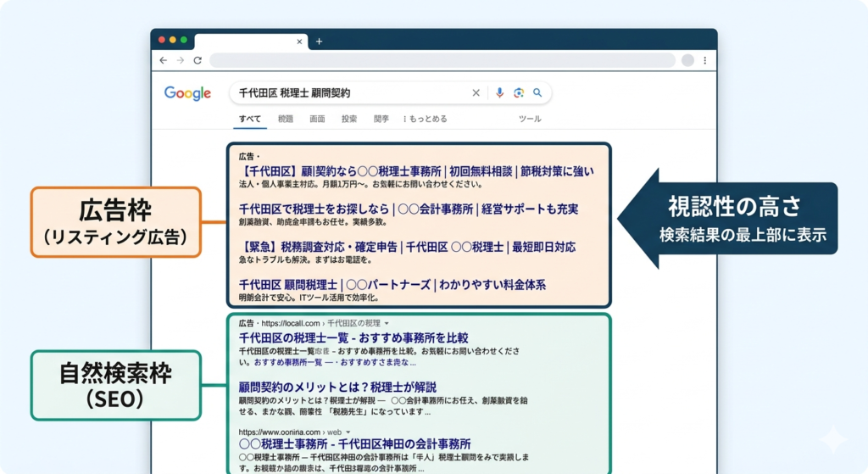Click the browser forward arrow
The height and width of the screenshot is (474, 868).
(180, 61)
